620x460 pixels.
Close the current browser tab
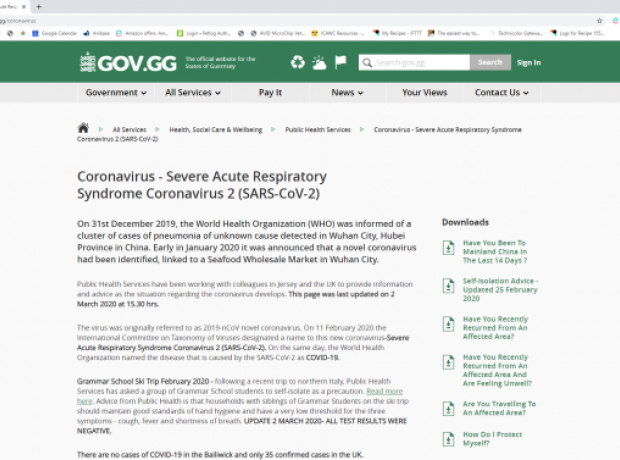pos(24,6)
